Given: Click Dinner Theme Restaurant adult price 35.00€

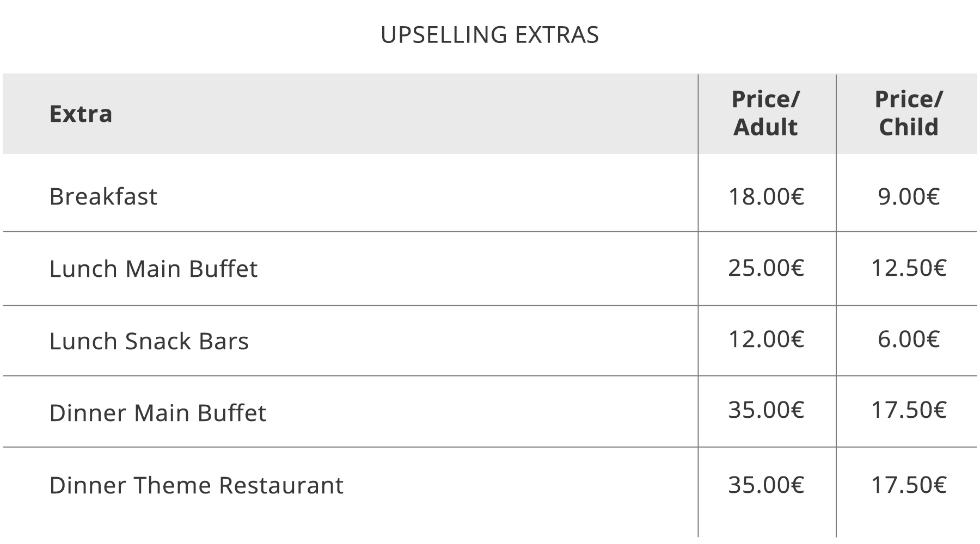Looking at the screenshot, I should coord(766,485).
